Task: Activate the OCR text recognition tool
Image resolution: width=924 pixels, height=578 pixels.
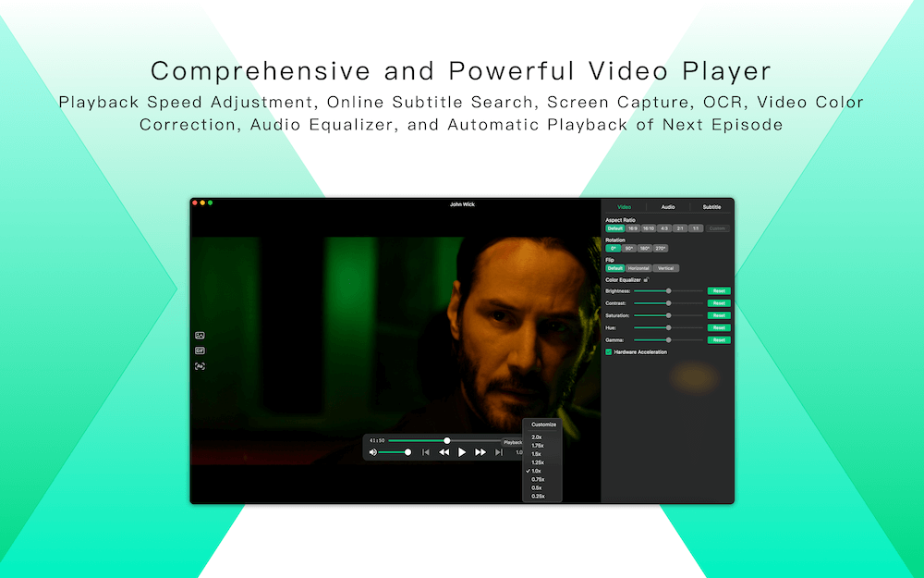Action: point(200,365)
